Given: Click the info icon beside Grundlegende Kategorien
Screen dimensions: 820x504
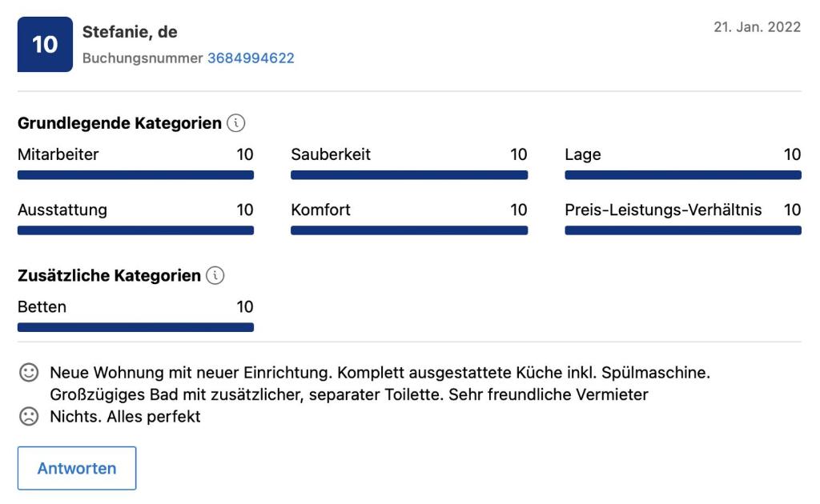Looking at the screenshot, I should click(236, 123).
